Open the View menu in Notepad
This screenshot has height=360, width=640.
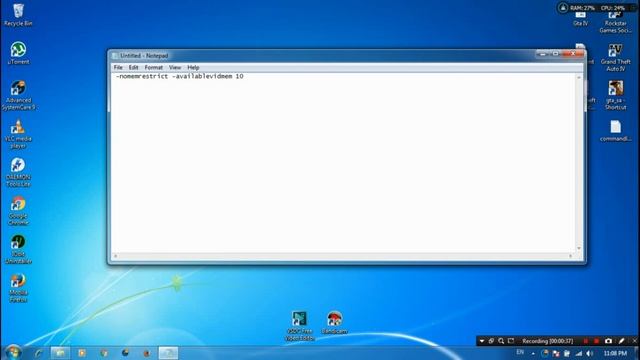(175, 67)
